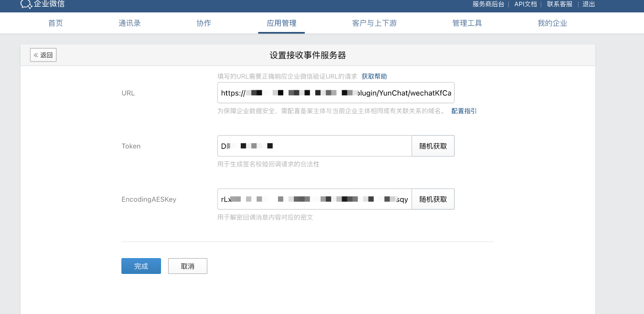
Task: Open the API文档 link
Action: coord(525,4)
